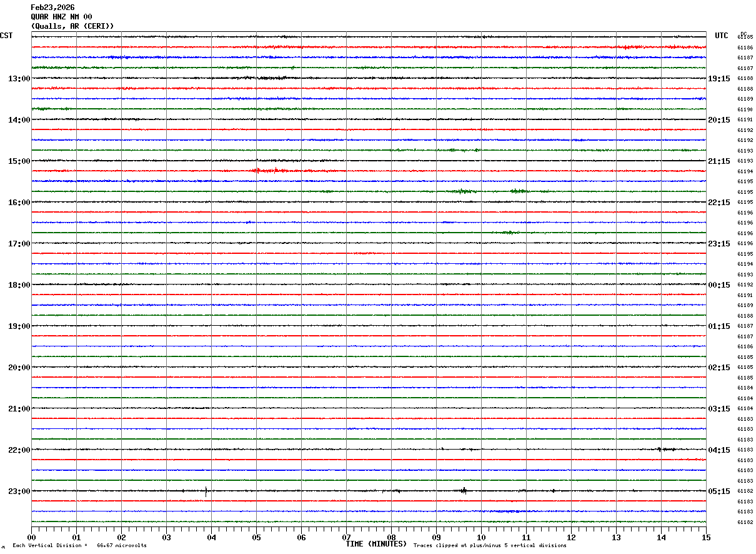756x554 pixels.
Task: Select minute tick label 11
Action: coord(526,537)
